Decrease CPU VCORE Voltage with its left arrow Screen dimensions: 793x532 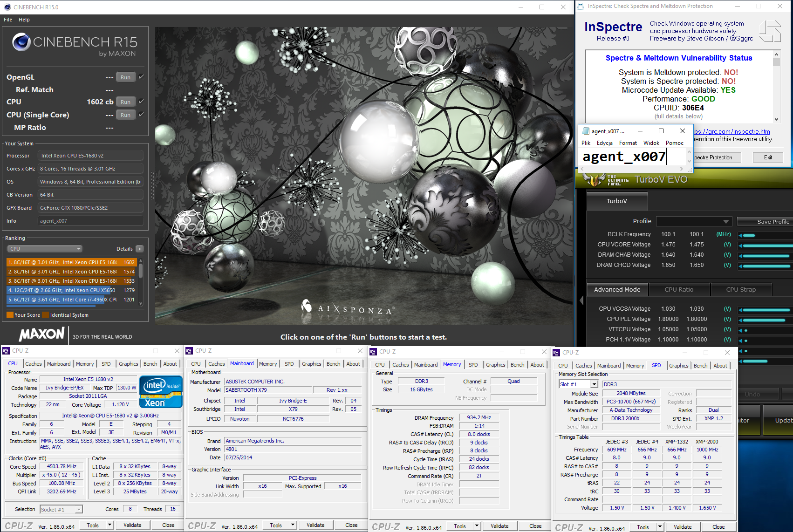point(740,246)
